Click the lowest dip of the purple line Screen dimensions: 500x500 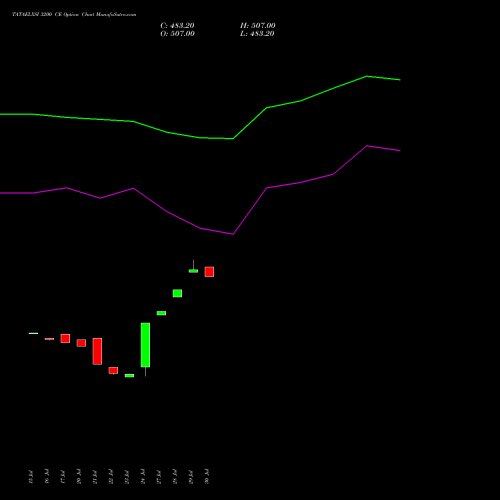pyautogui.click(x=233, y=234)
